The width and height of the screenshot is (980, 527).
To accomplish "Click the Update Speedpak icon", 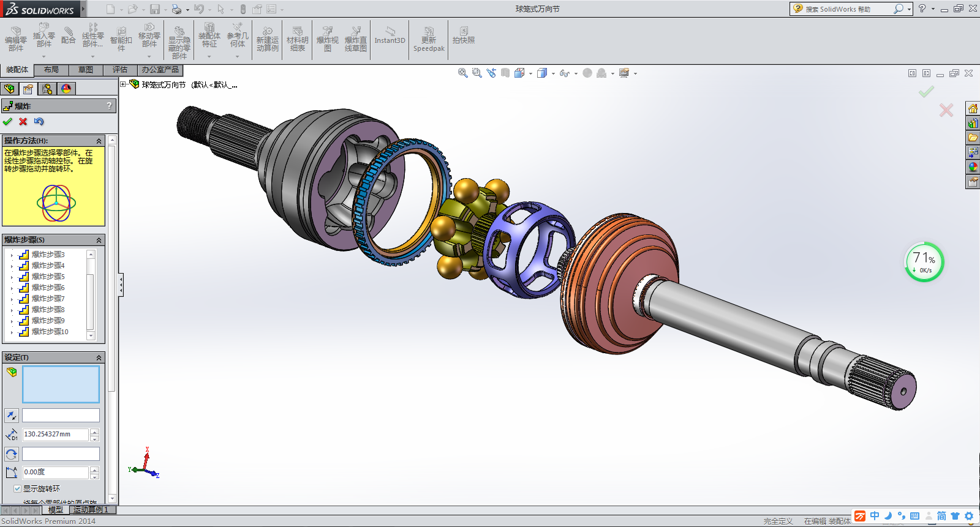I will coord(429,39).
